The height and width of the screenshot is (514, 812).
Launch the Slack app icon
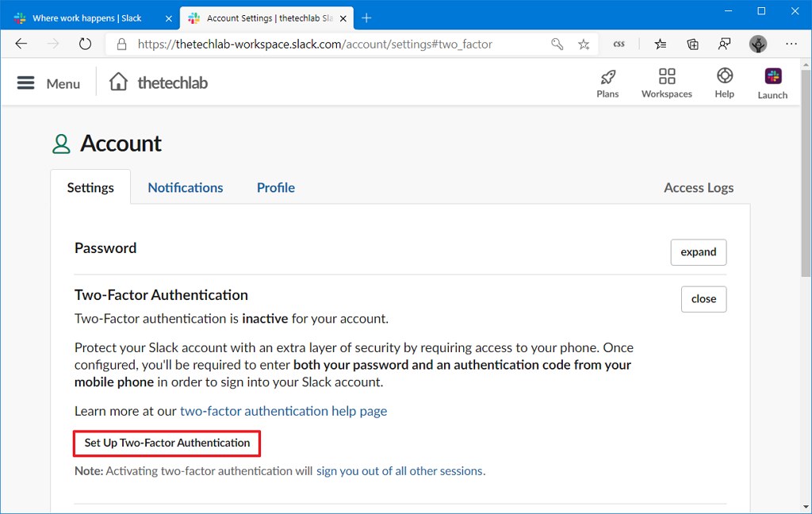pos(772,79)
